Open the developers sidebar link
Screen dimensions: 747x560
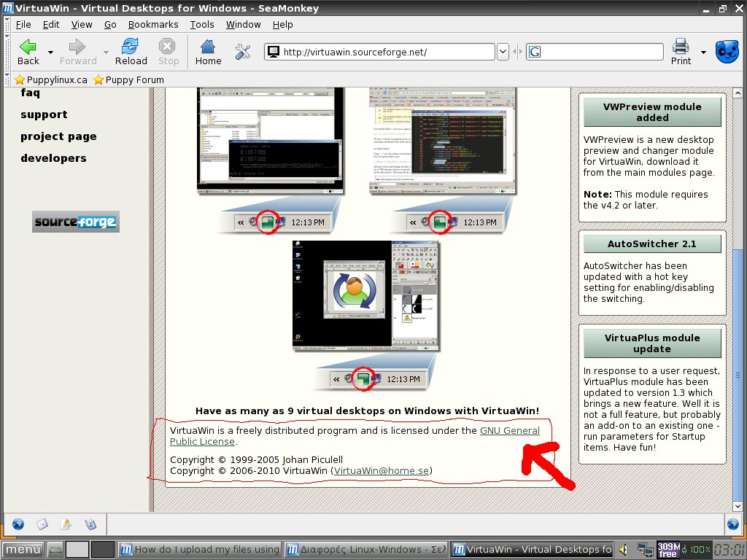coord(53,158)
